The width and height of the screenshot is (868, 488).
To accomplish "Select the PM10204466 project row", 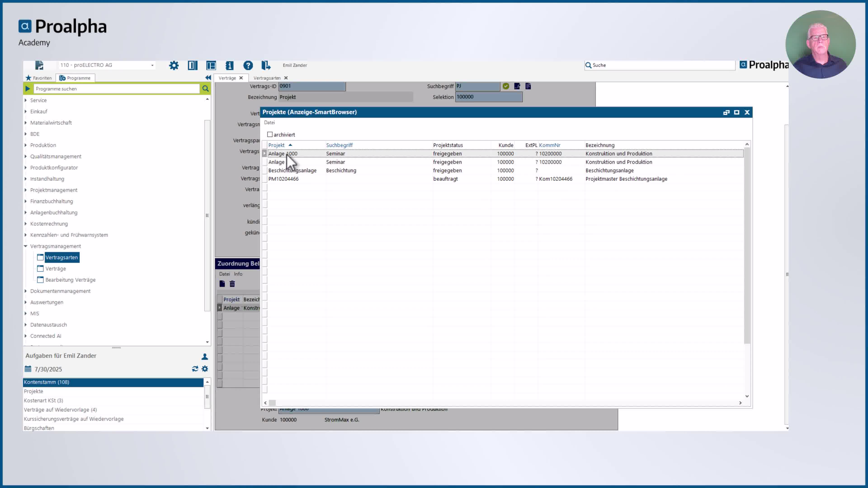I will point(505,179).
